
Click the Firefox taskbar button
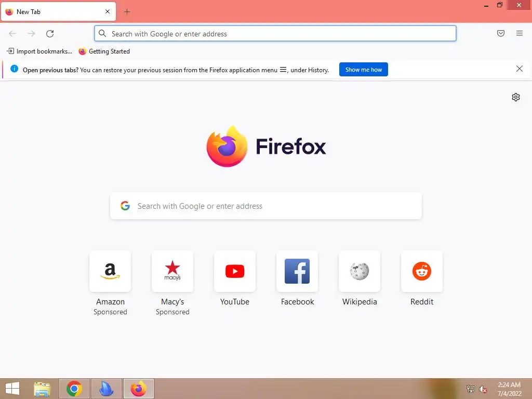[x=138, y=389]
